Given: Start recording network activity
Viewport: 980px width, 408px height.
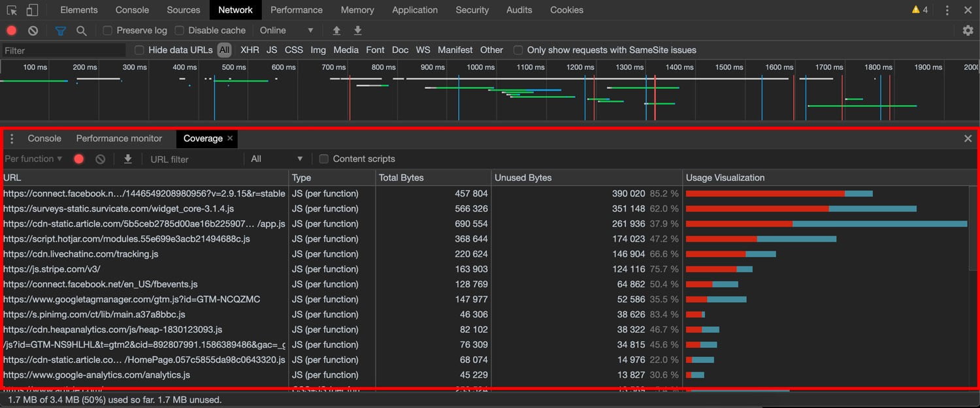Looking at the screenshot, I should pos(10,30).
